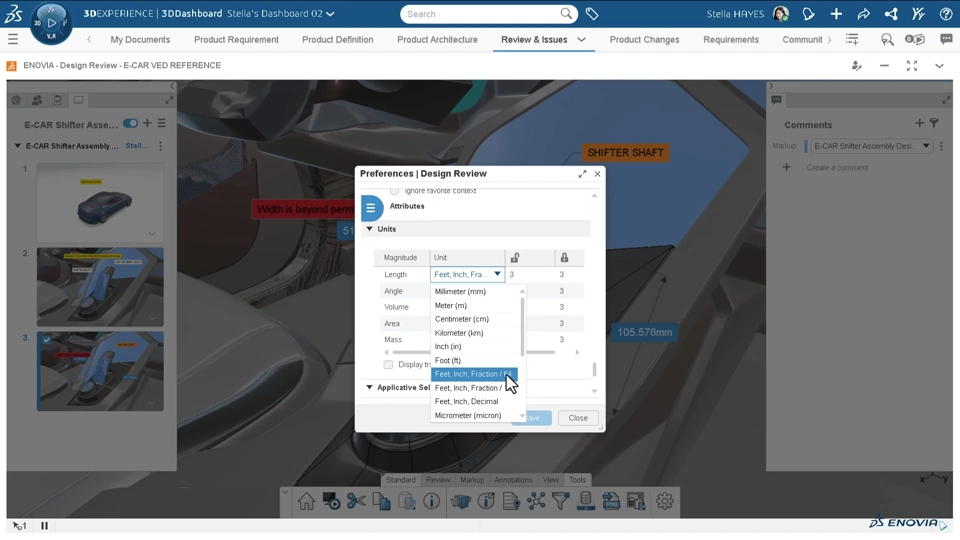This screenshot has height=540, width=960.
Task: Collapse the action bar chevron
Action: tap(285, 491)
